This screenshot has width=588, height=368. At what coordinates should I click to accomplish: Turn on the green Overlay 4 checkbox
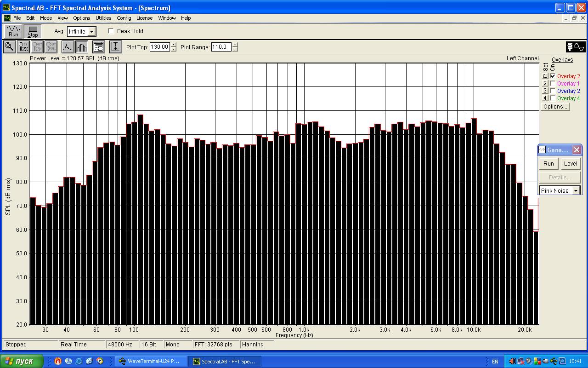(553, 98)
